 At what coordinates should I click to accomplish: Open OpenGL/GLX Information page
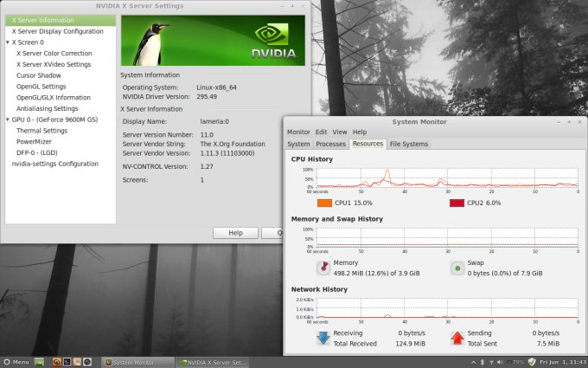(x=54, y=97)
